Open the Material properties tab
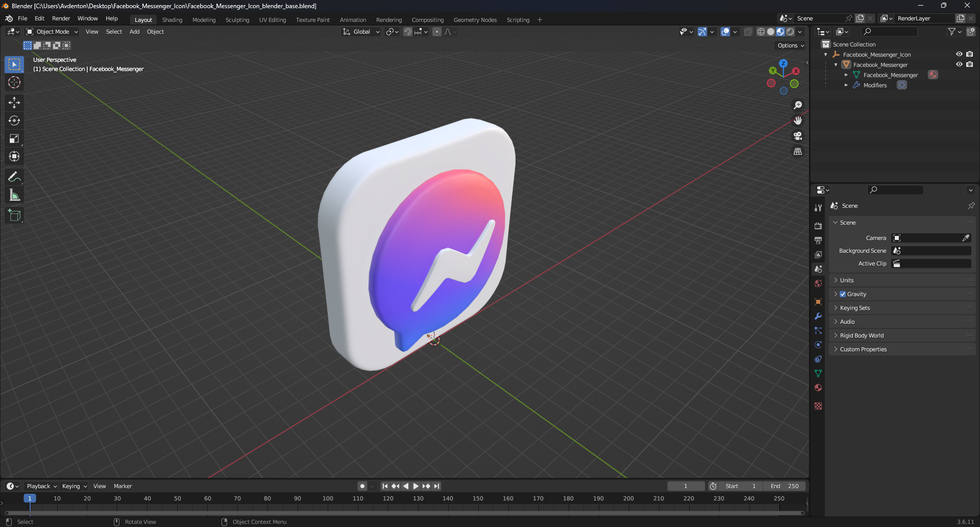Screen dimensions: 980x527 point(818,388)
